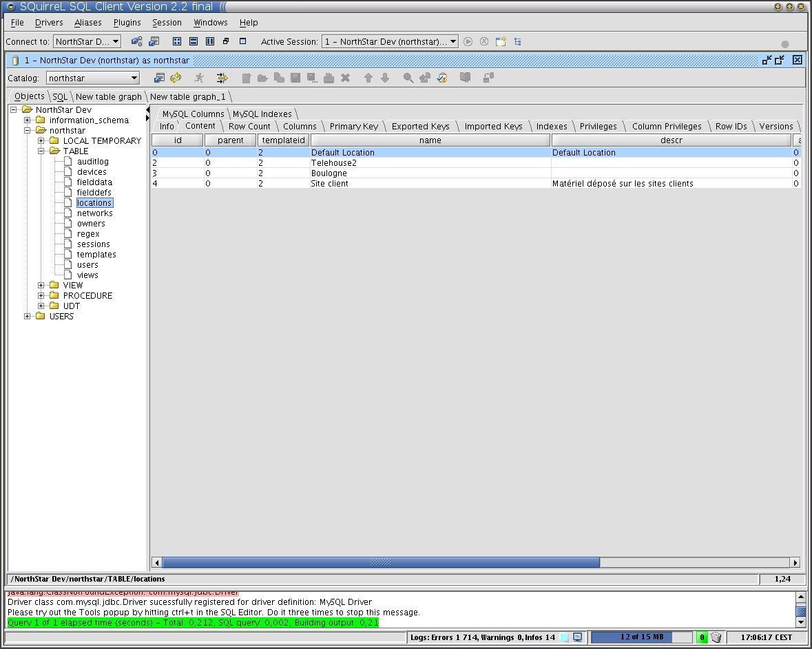The height and width of the screenshot is (649, 812).
Task: Click the tile windows vertically icon
Action: [x=209, y=41]
